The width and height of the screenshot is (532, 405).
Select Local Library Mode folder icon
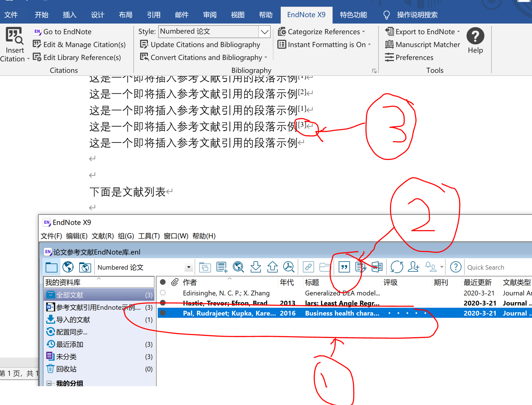[x=51, y=267]
